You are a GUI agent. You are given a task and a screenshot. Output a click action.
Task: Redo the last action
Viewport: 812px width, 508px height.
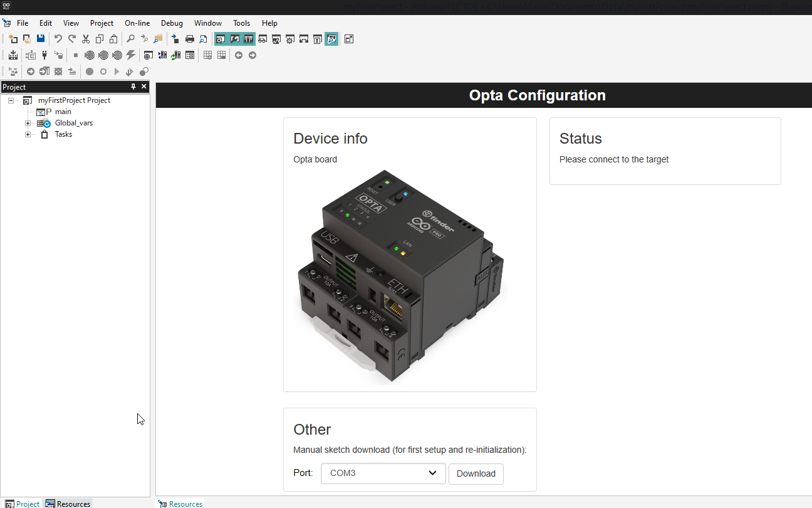click(72, 39)
